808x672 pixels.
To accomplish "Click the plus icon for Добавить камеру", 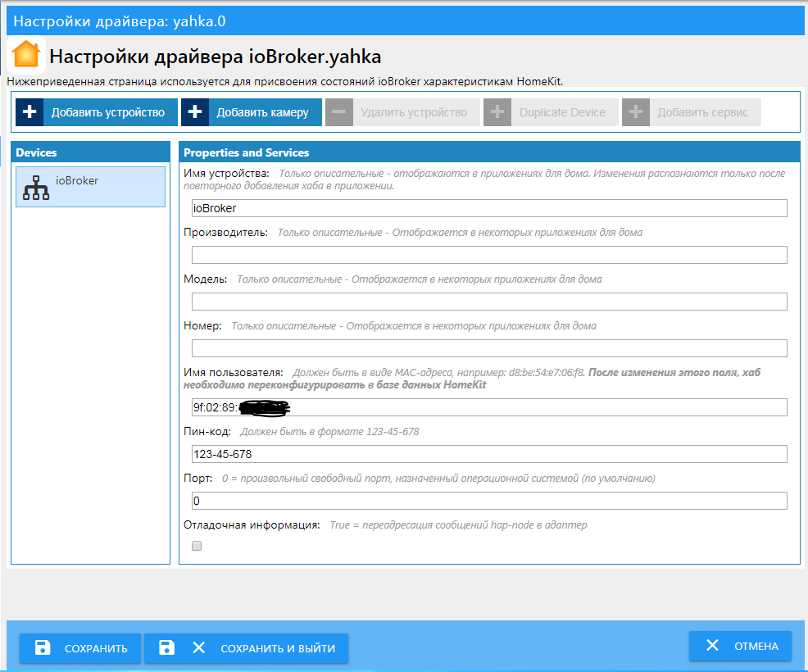I will click(x=195, y=112).
